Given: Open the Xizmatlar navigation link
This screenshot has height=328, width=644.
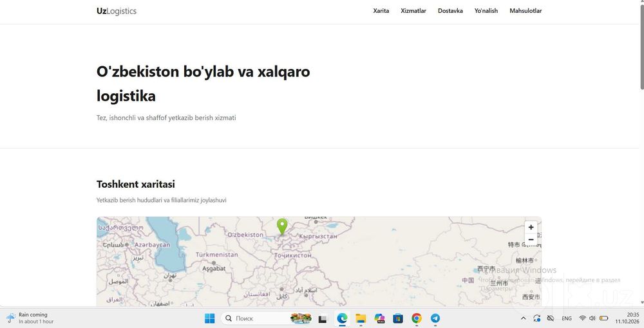Looking at the screenshot, I should click(413, 11).
